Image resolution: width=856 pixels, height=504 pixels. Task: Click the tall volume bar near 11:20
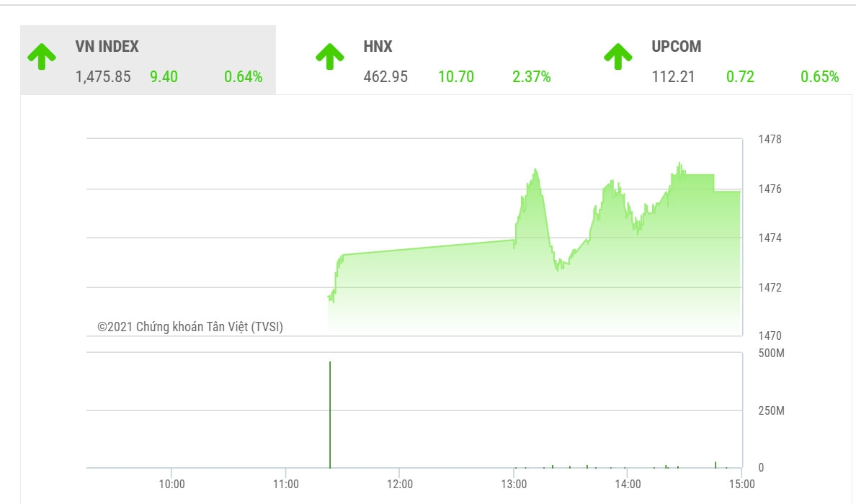pos(330,415)
